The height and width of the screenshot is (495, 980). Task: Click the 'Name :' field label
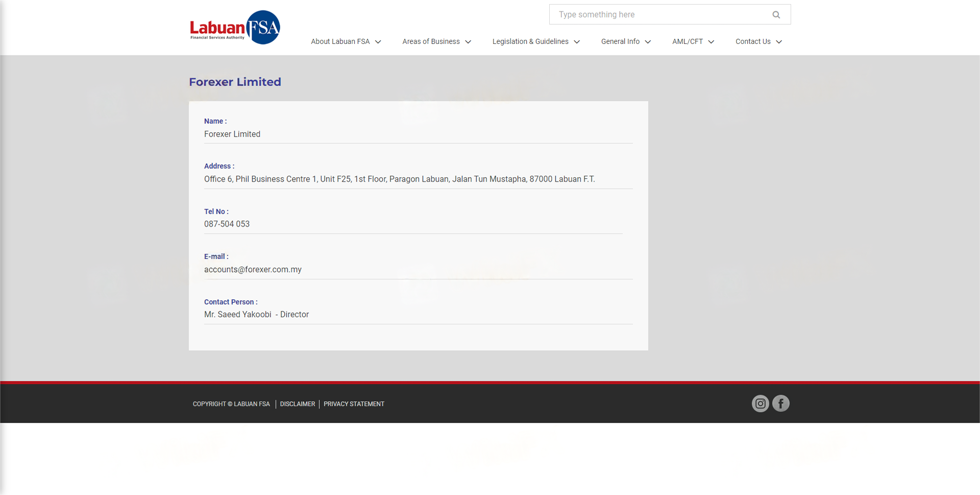click(x=215, y=121)
